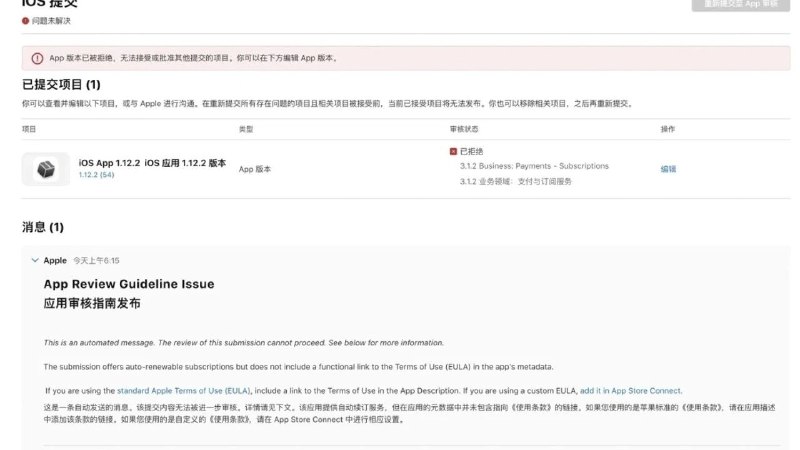Click the App 版本 type cell
Image resolution: width=800 pixels, height=450 pixels.
click(x=255, y=169)
